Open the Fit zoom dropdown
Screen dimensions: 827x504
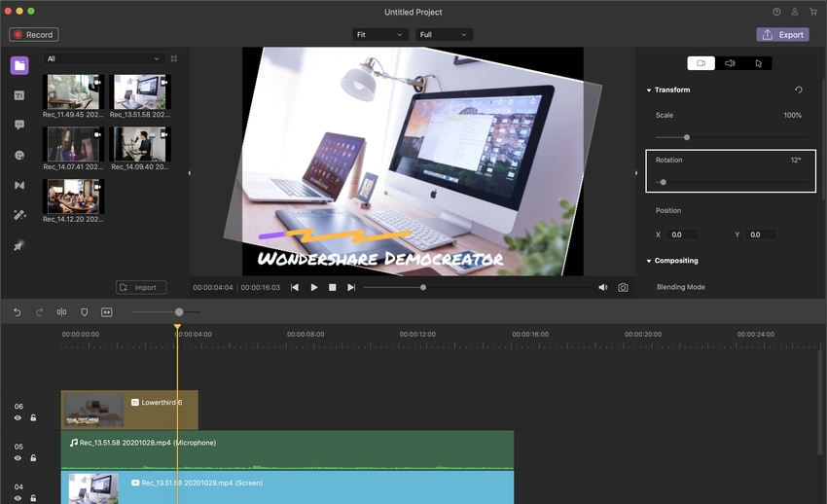pos(379,35)
